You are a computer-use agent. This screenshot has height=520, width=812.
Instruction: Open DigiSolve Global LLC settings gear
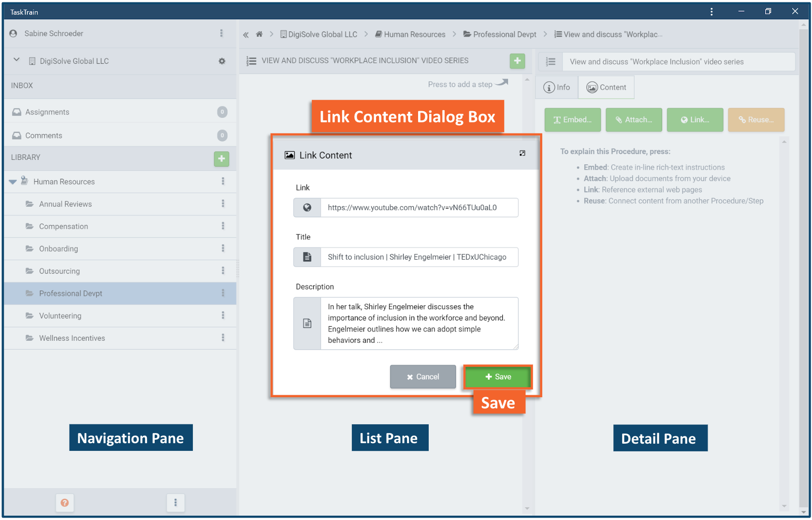tap(222, 61)
